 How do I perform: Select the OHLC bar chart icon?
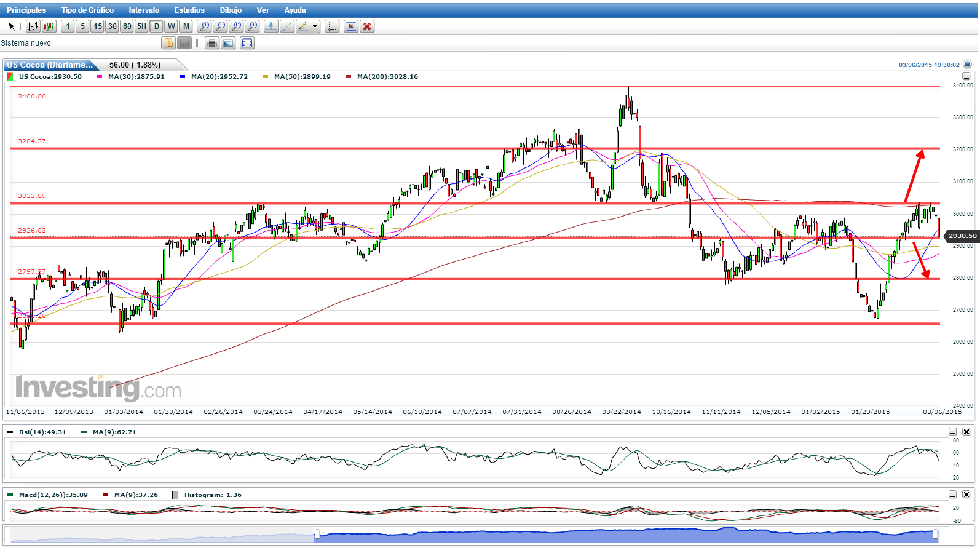pyautogui.click(x=33, y=26)
